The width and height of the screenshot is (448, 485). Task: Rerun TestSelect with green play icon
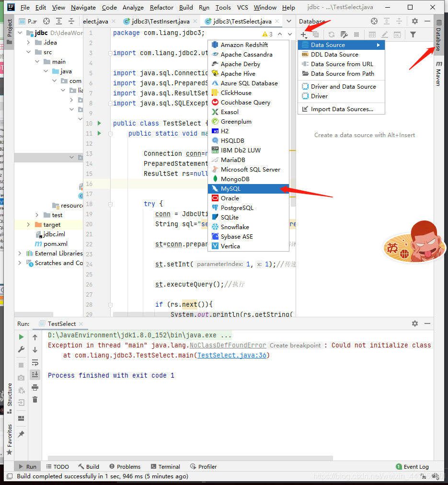21,337
